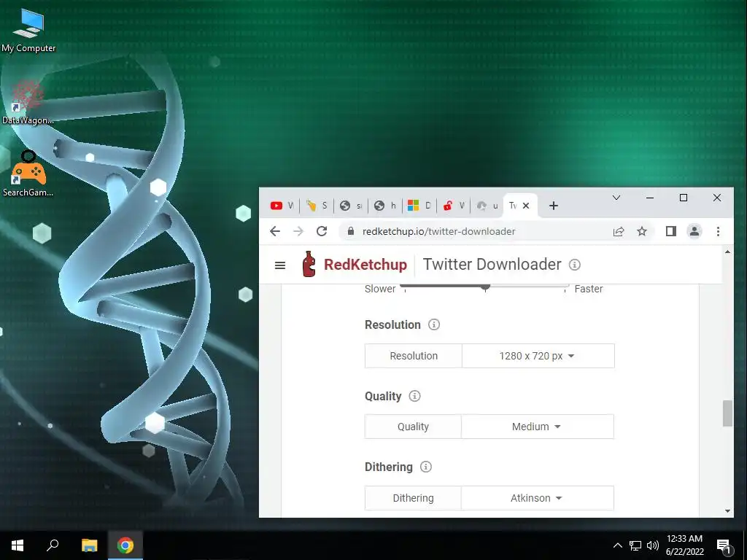
Task: Reload the current page
Action: (x=322, y=231)
